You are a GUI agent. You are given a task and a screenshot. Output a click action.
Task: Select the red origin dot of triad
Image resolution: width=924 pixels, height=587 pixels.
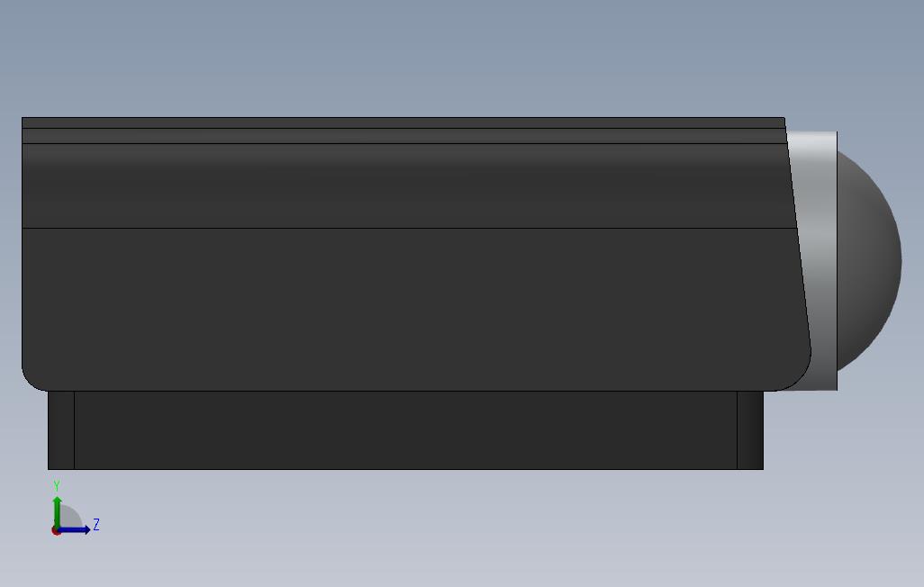[x=56, y=531]
